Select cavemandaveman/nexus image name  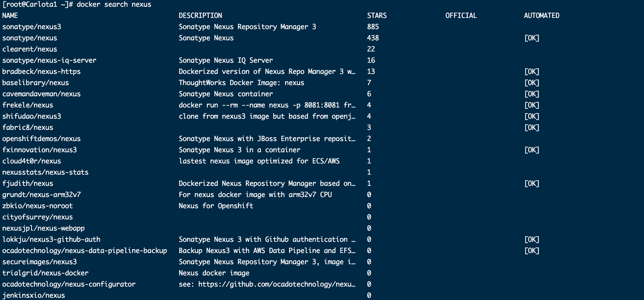pyautogui.click(x=41, y=94)
